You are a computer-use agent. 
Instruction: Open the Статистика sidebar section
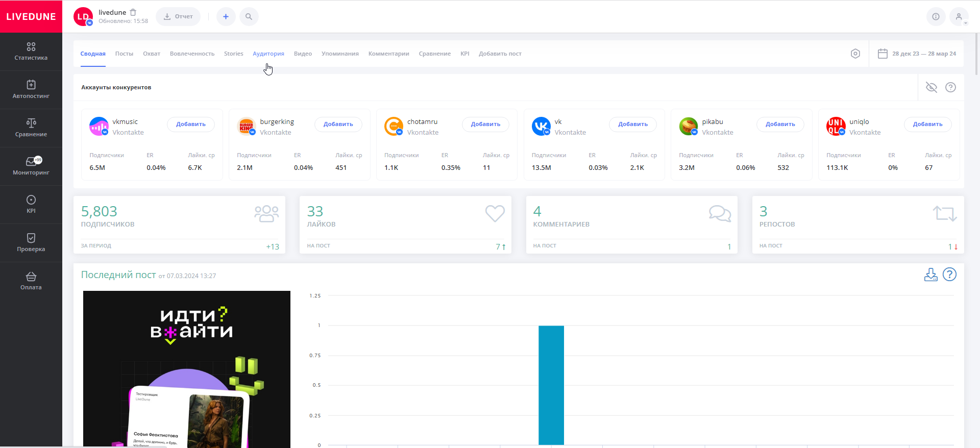[x=31, y=52]
